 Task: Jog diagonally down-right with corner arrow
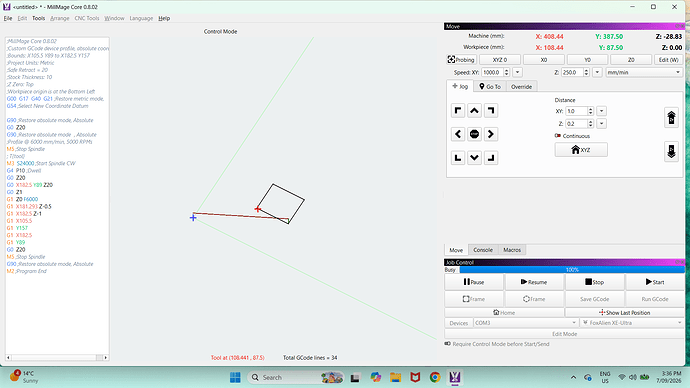click(491, 157)
